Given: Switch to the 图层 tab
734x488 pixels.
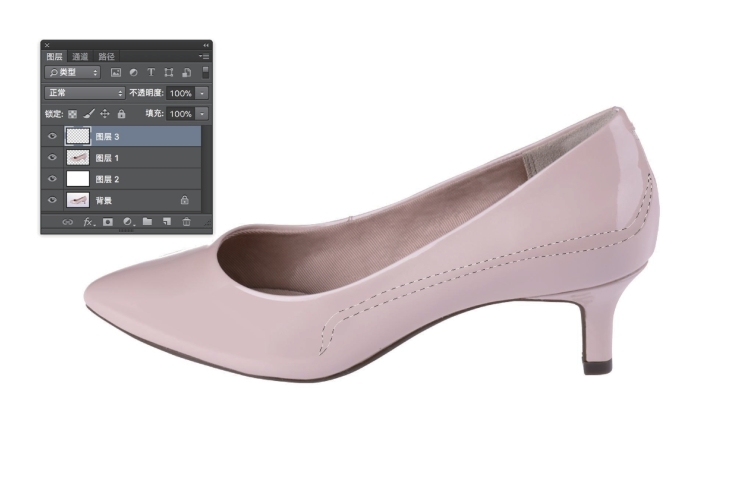Looking at the screenshot, I should point(54,57).
